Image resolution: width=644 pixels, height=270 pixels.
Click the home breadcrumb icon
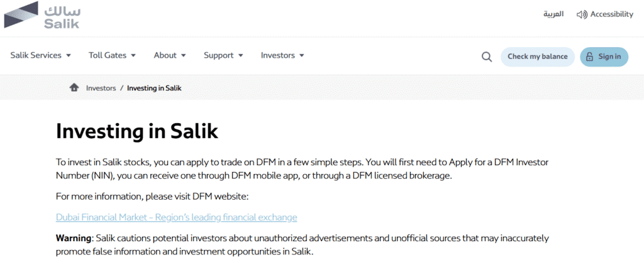pyautogui.click(x=74, y=87)
